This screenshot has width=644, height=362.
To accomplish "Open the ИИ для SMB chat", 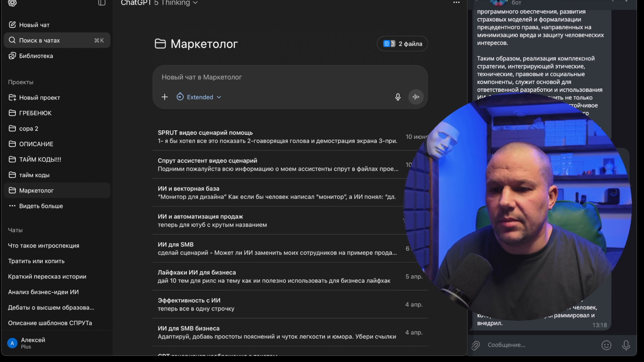I will coord(290,249).
